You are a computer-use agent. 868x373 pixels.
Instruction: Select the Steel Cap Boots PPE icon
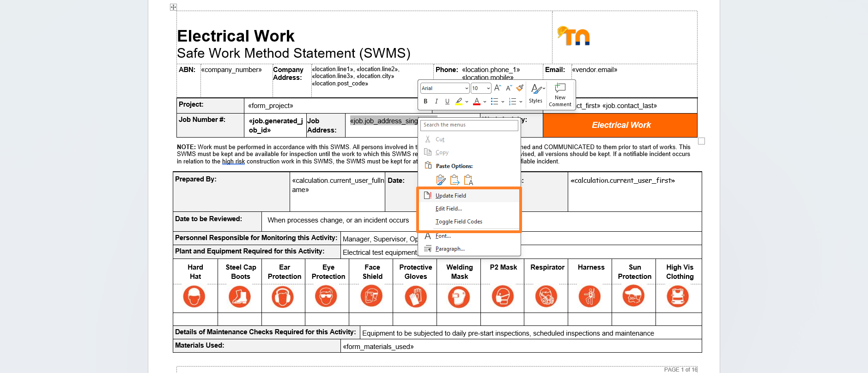pyautogui.click(x=240, y=296)
